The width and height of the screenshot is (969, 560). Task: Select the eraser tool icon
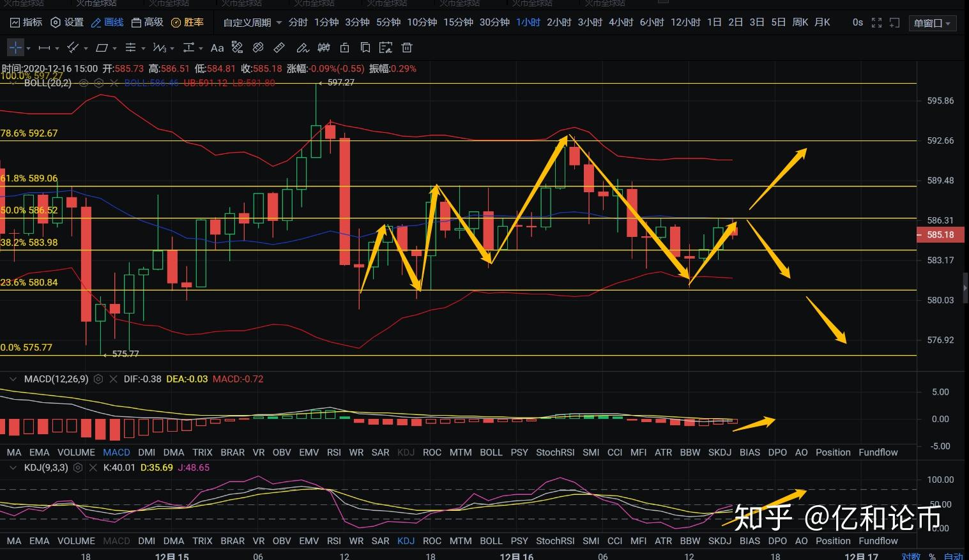click(258, 47)
